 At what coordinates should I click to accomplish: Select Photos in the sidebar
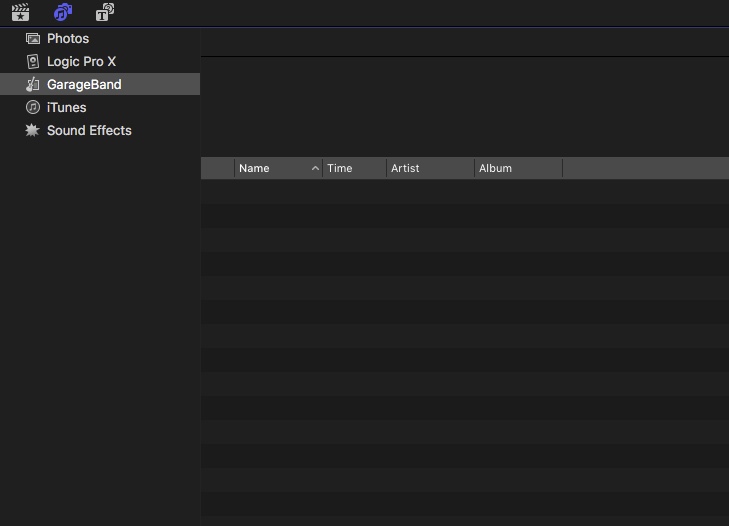coord(100,39)
